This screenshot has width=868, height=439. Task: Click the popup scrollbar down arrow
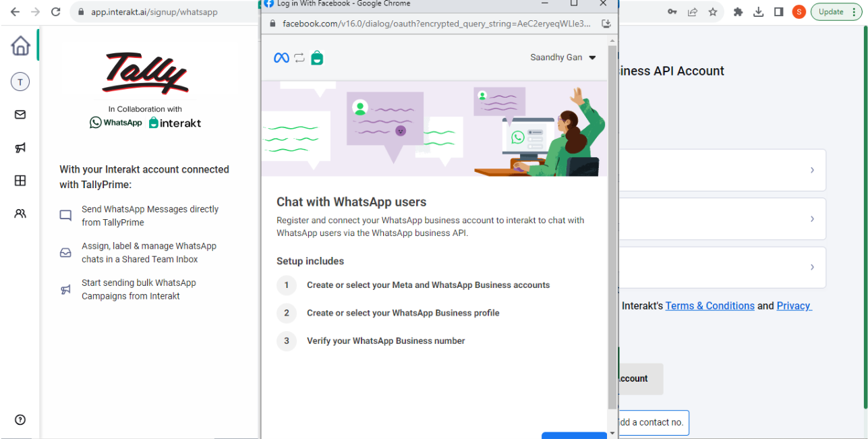(x=612, y=433)
